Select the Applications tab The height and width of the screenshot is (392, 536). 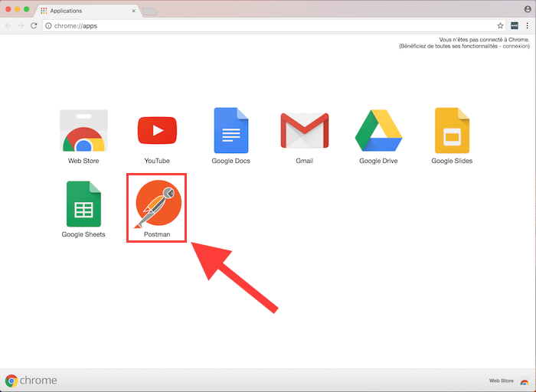tap(87, 11)
